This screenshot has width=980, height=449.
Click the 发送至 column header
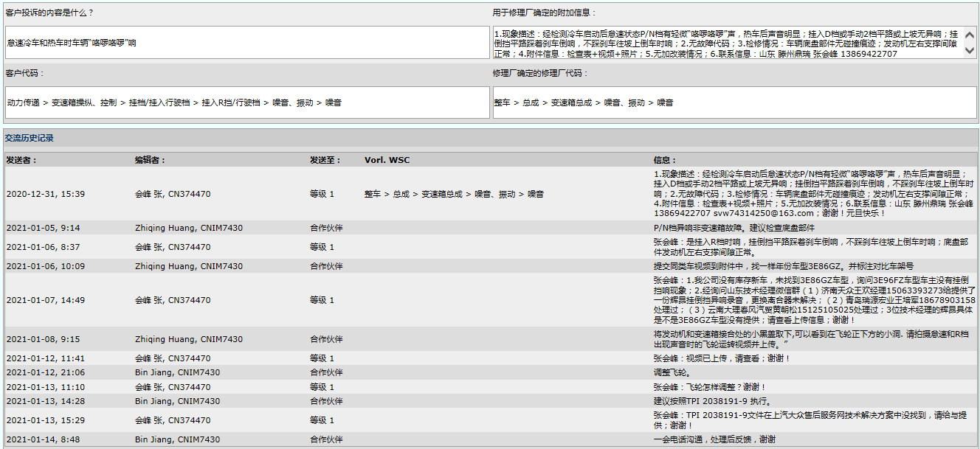tap(325, 160)
